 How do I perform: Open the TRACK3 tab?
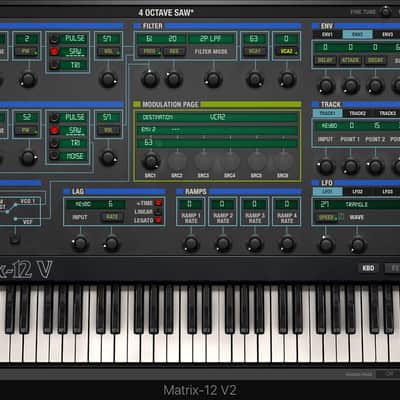point(387,113)
